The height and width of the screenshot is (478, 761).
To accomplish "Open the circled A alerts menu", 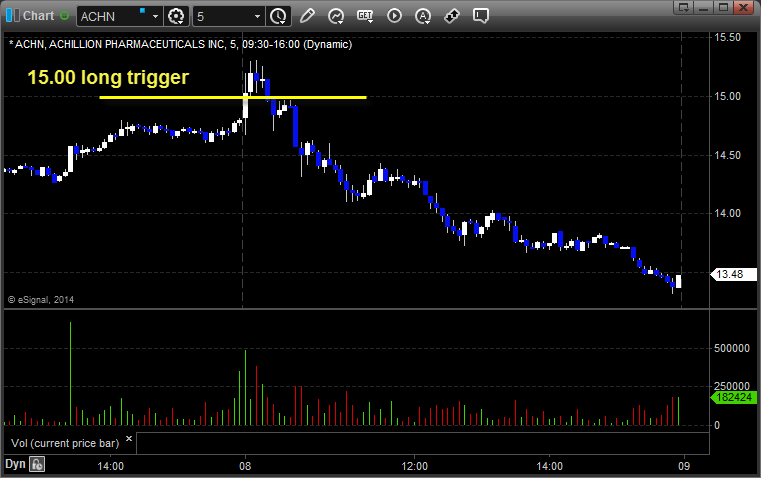I will click(423, 16).
